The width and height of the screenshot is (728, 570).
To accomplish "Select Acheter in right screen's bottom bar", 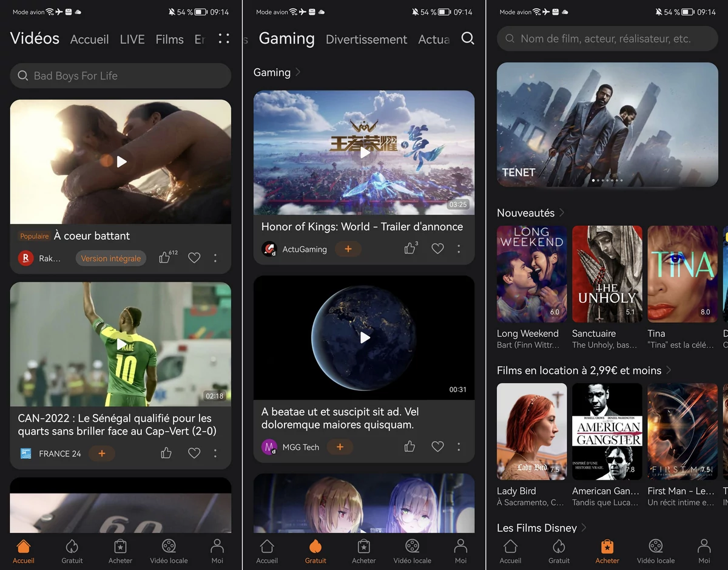I will 607,551.
